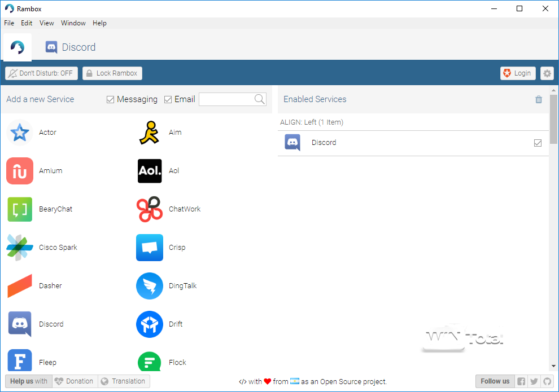The image size is (559, 392).
Task: Click the Translation button
Action: (x=124, y=381)
